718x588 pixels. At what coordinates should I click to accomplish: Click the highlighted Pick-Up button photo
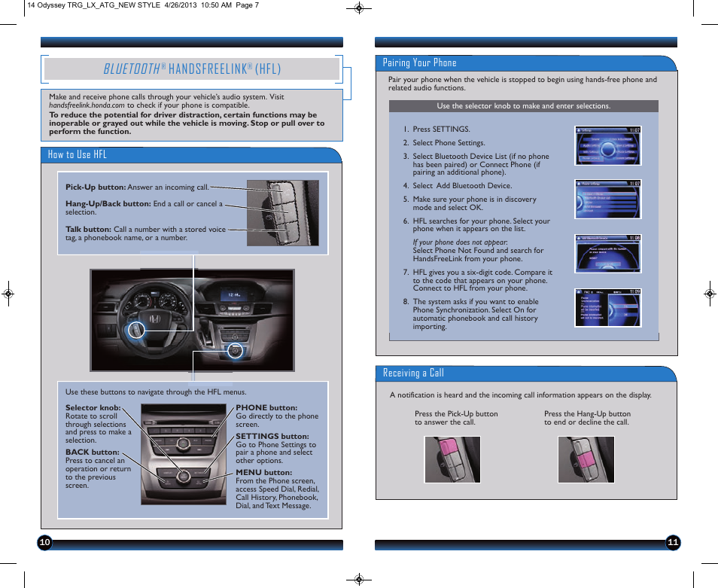click(452, 459)
